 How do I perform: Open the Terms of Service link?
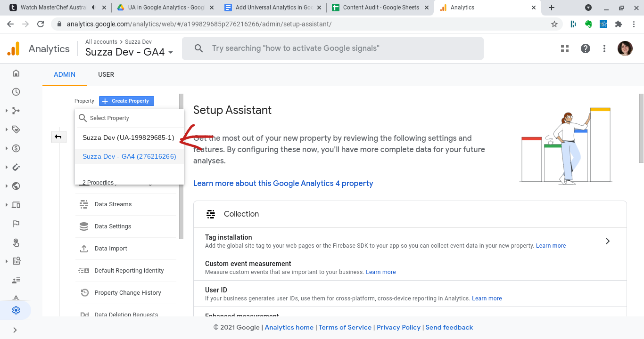[x=345, y=327]
